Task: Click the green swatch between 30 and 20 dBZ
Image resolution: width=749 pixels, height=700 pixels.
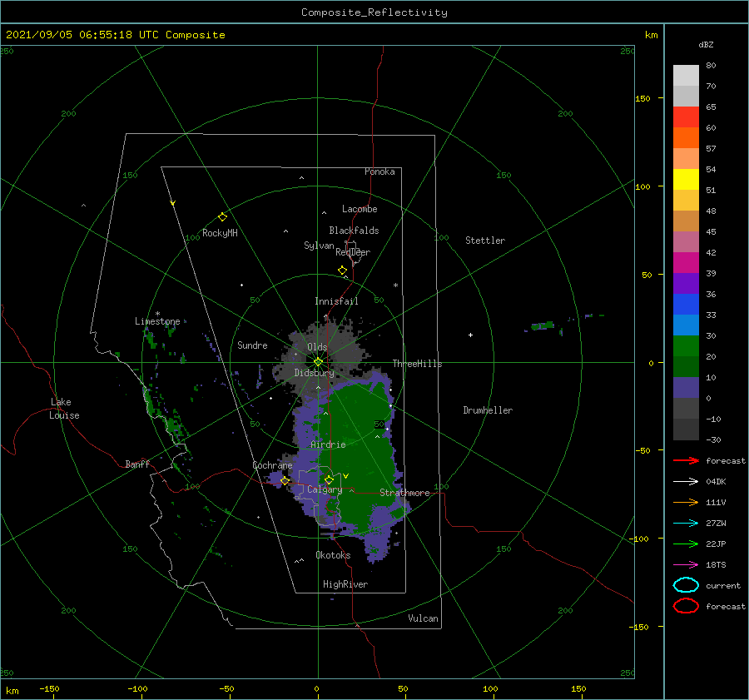Action: click(686, 346)
